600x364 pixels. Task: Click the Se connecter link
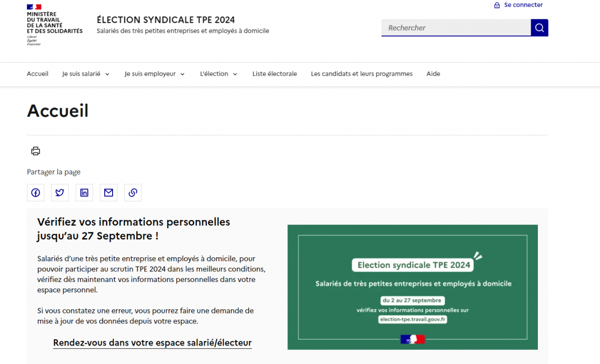523,5
